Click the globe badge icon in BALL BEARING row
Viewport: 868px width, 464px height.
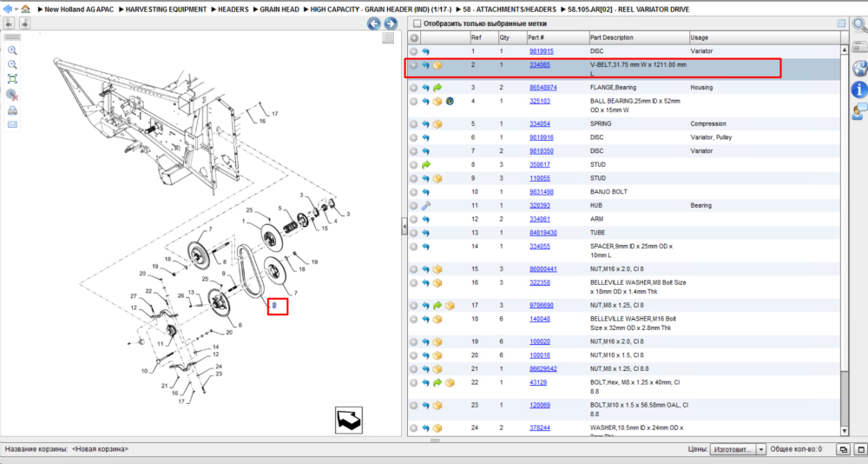click(450, 102)
